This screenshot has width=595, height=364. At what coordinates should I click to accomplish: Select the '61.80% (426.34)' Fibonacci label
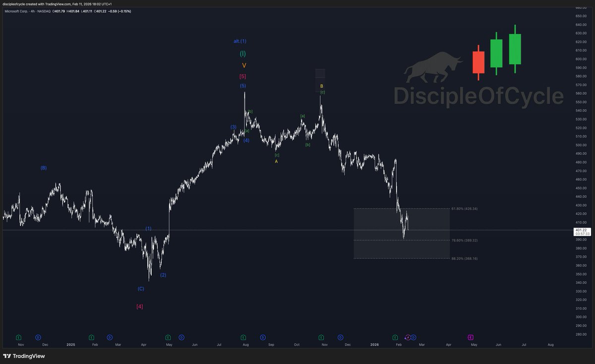click(x=465, y=209)
